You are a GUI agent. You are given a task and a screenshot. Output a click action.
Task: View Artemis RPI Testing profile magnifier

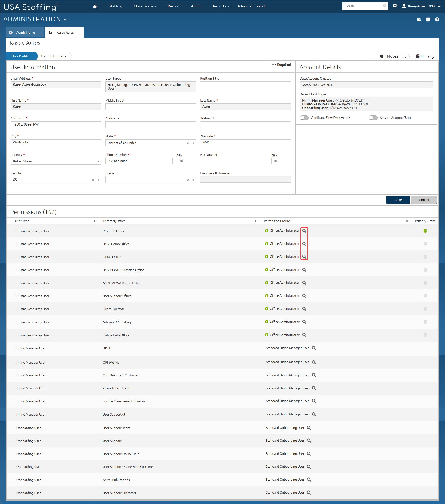304,322
